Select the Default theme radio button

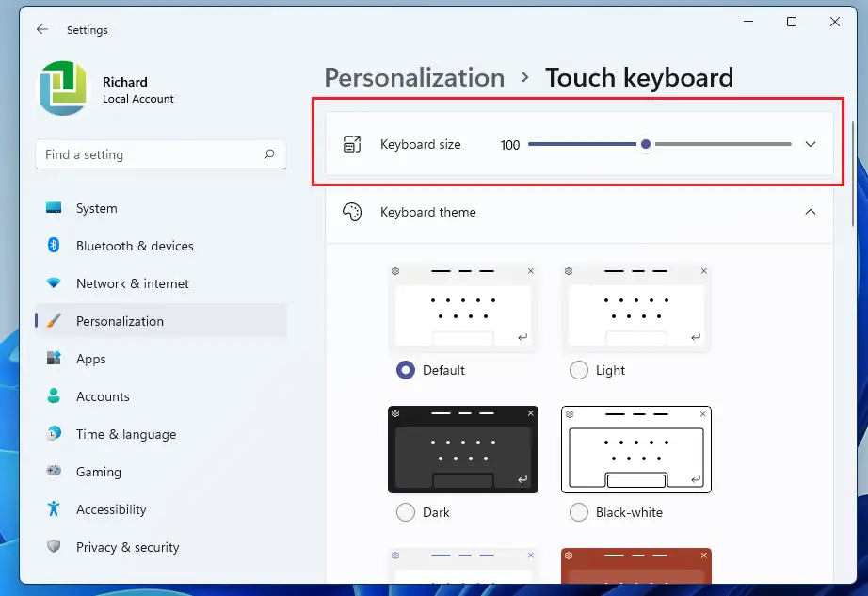[405, 370]
